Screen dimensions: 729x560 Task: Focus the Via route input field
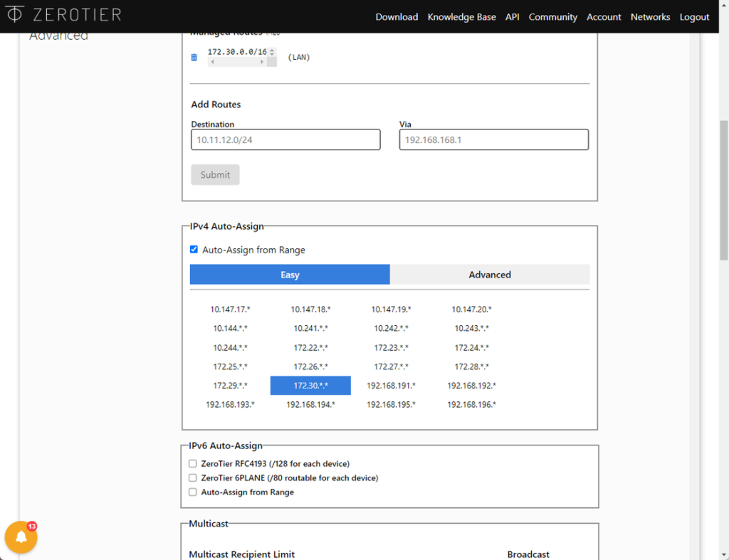(x=493, y=140)
